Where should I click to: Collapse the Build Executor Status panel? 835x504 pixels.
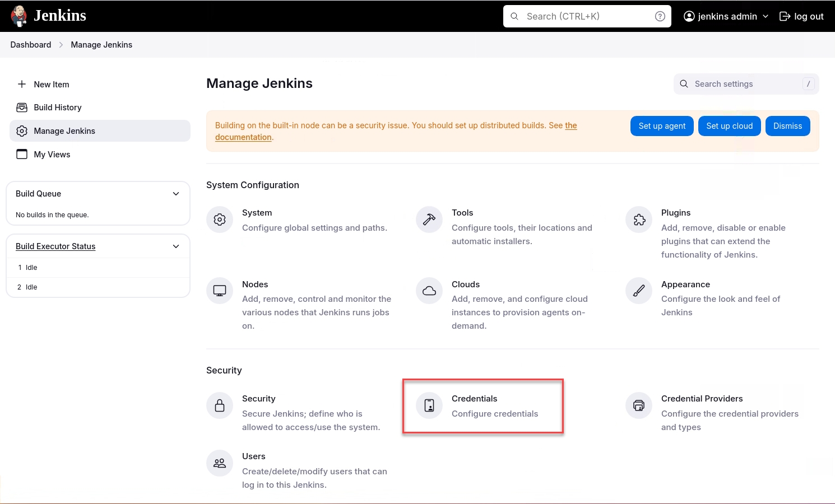[176, 246]
